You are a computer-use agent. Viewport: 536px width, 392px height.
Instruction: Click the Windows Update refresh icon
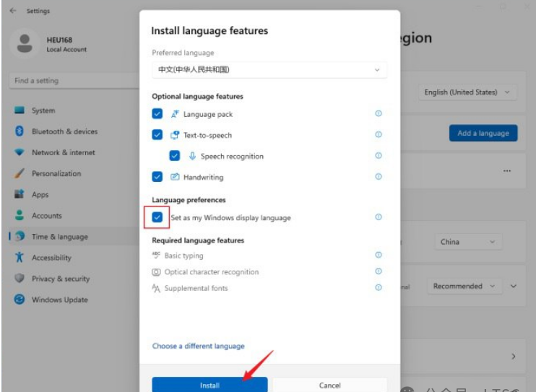[19, 300]
